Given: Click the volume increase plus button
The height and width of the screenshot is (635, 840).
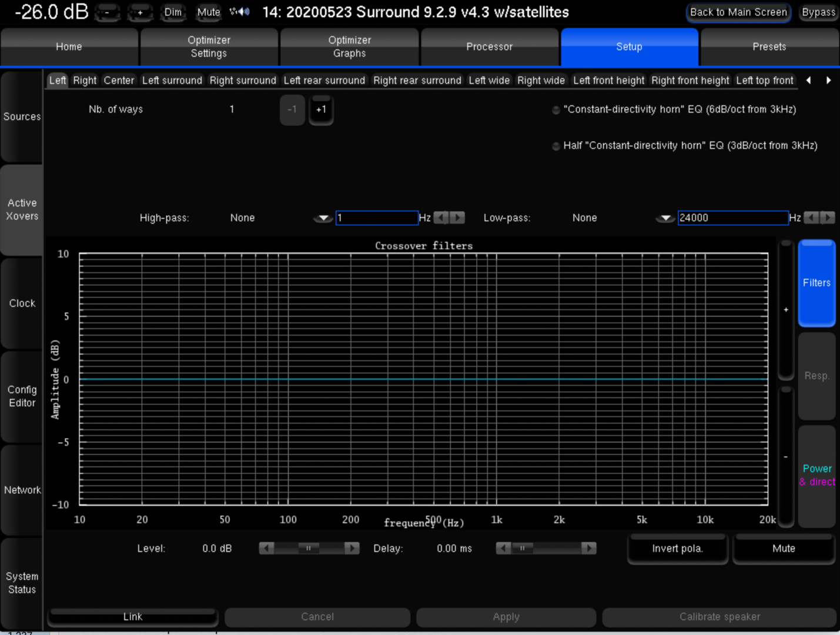Looking at the screenshot, I should (140, 12).
